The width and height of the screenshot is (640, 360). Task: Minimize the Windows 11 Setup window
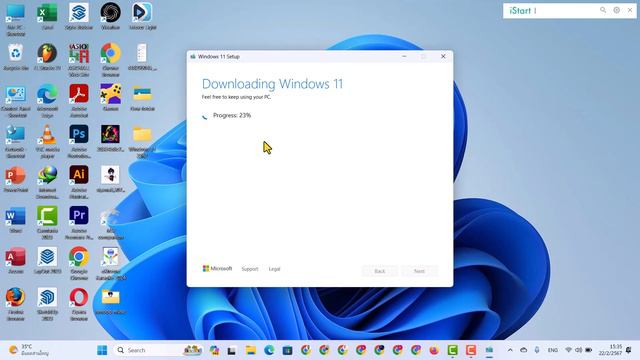click(x=404, y=56)
